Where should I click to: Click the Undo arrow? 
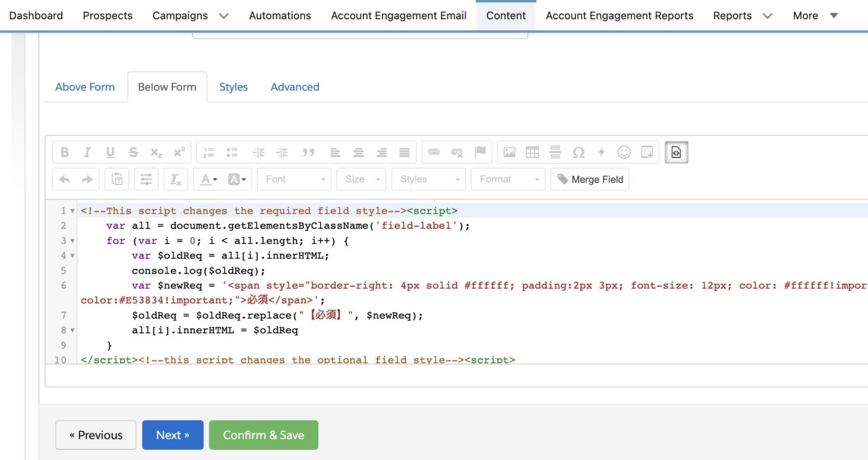pyautogui.click(x=65, y=179)
